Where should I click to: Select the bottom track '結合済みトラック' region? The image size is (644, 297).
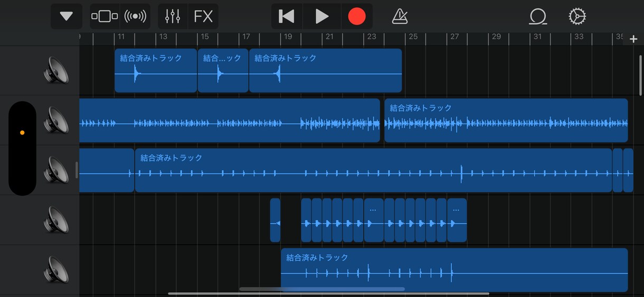(454, 270)
